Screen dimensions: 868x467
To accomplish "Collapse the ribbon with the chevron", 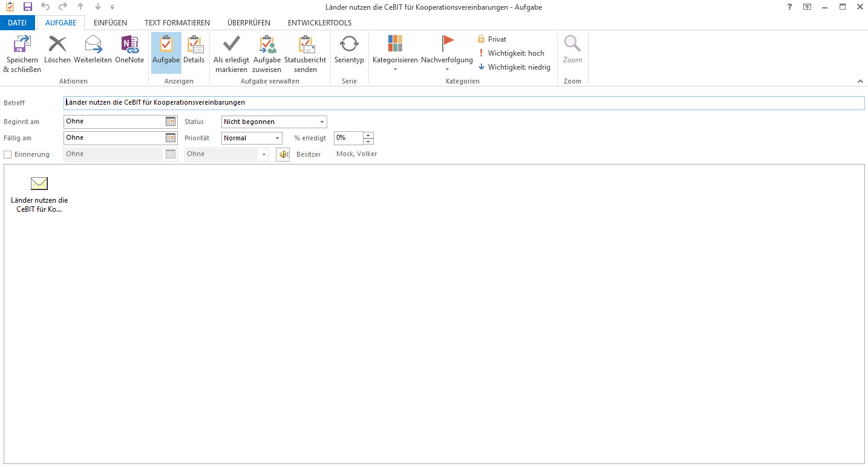I will (x=860, y=81).
